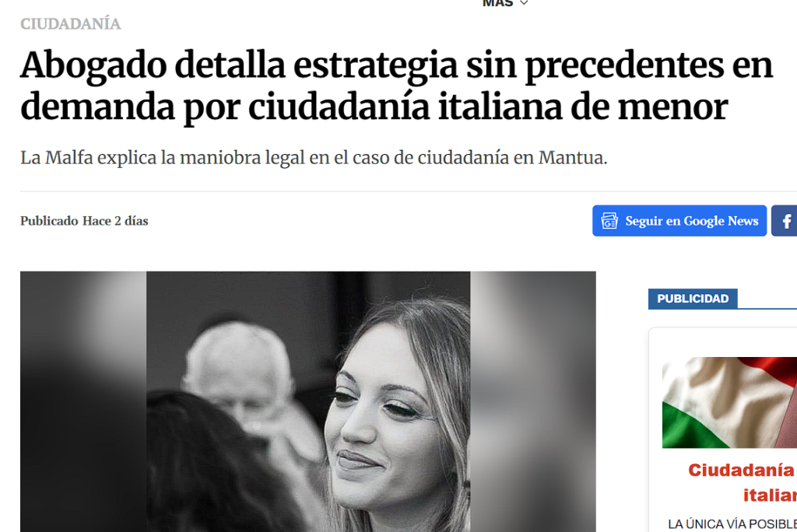Click the article headline about ciudadanía italiana
Viewport: 797px width, 532px height.
tap(396, 86)
